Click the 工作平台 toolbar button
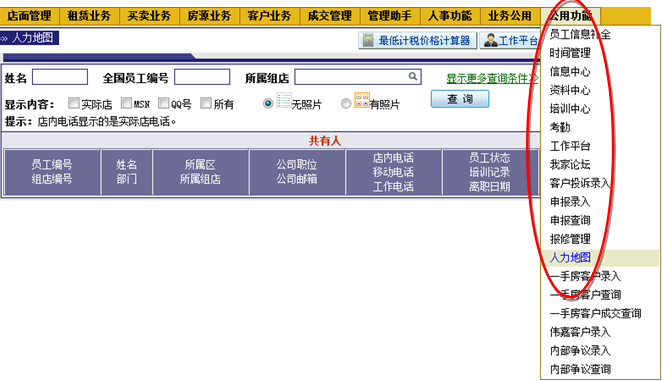Image resolution: width=662 pixels, height=381 pixels. click(x=510, y=41)
